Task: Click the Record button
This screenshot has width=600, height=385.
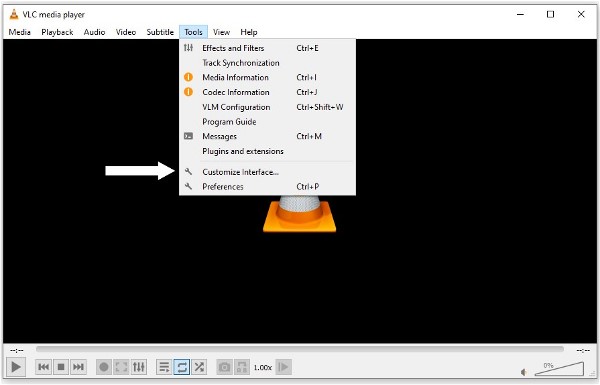Action: (104, 367)
